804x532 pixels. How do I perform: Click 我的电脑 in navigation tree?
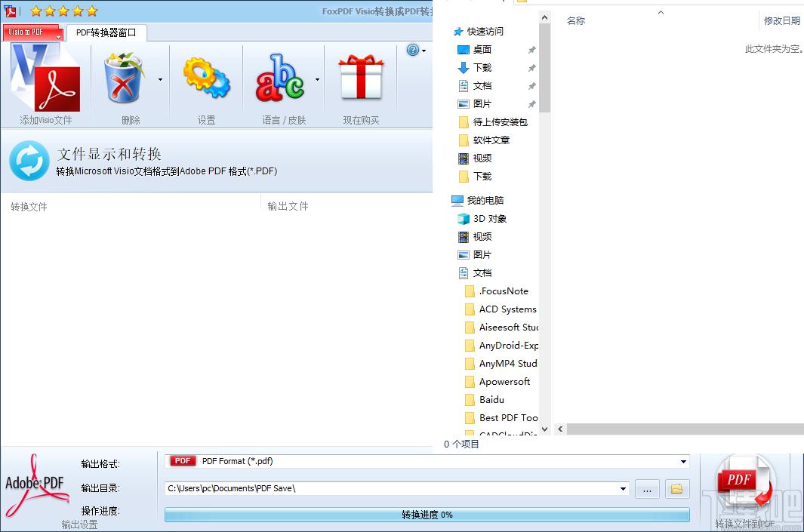click(478, 201)
